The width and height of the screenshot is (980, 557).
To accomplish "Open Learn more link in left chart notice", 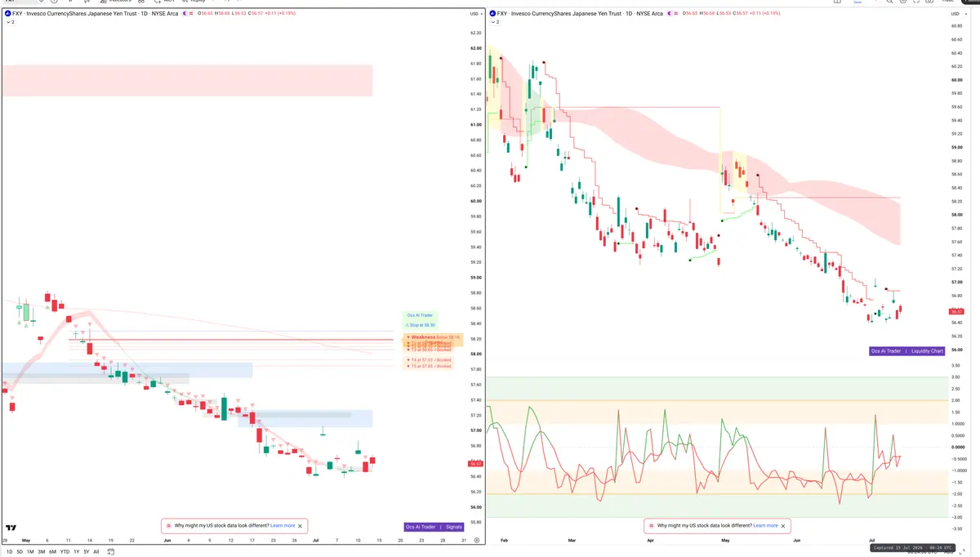I will click(283, 526).
